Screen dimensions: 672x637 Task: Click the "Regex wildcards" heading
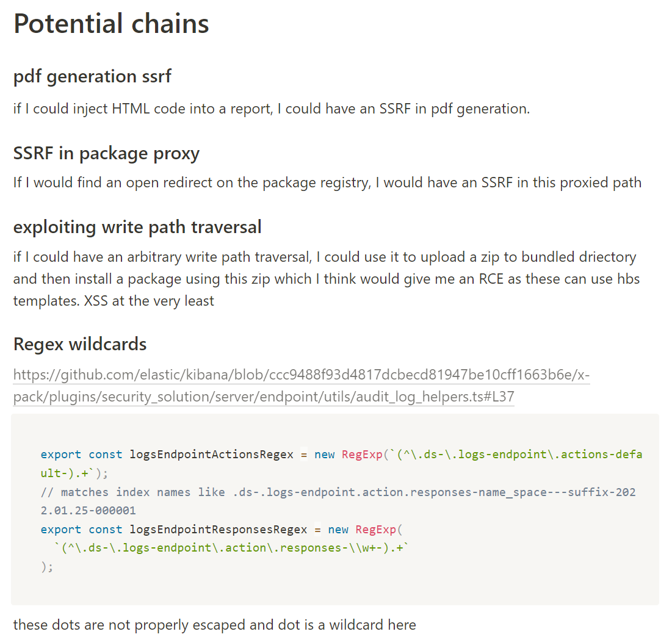pyautogui.click(x=80, y=344)
